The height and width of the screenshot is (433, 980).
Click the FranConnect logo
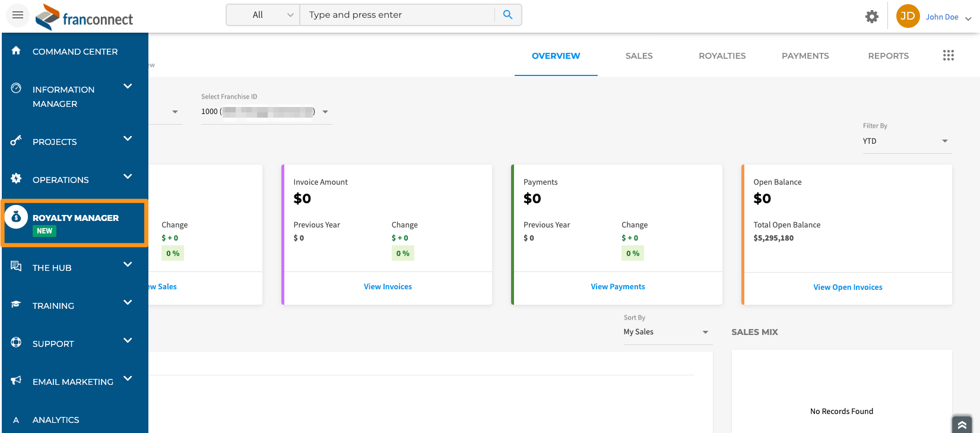coord(84,17)
